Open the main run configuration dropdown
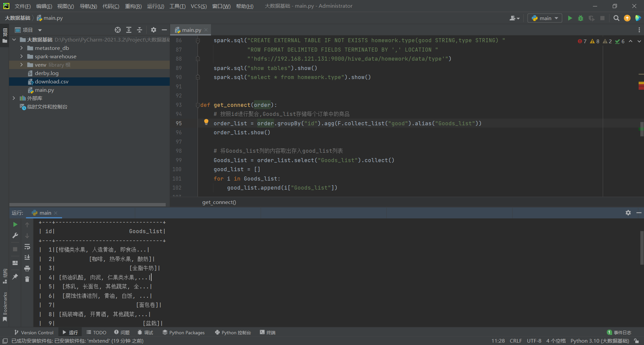644x345 pixels. (x=545, y=18)
